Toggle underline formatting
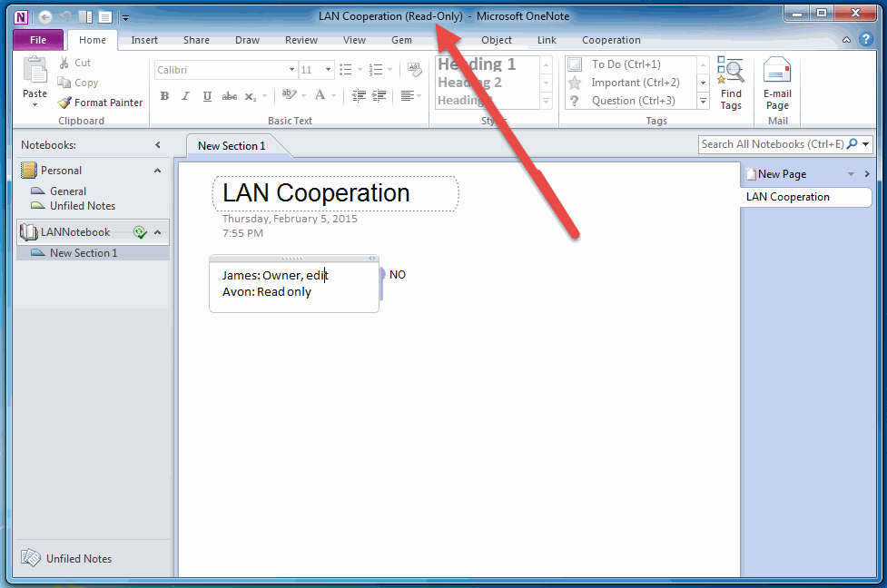The width and height of the screenshot is (887, 588). 207,96
